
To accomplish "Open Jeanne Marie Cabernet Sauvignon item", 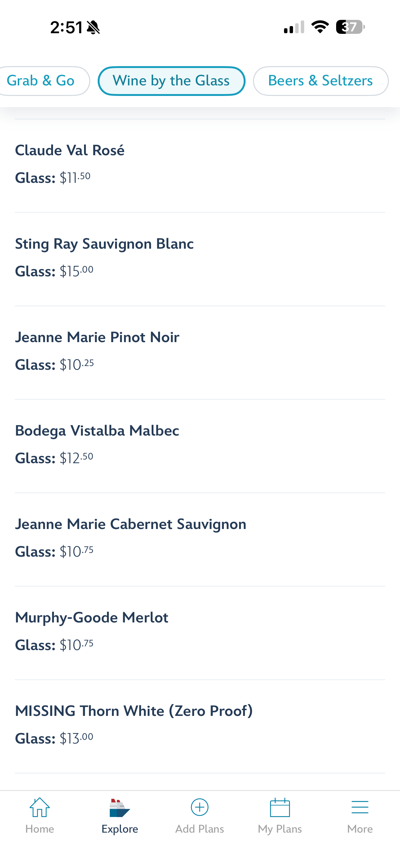I will [x=200, y=539].
